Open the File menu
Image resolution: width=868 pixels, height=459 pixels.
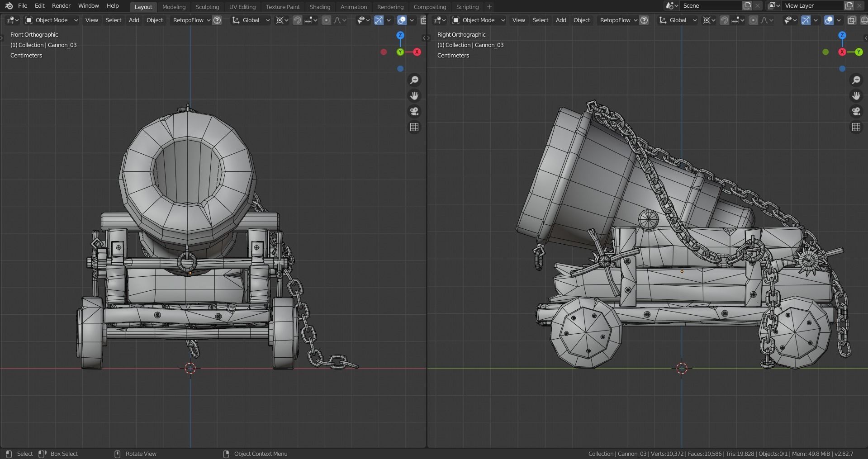[23, 6]
